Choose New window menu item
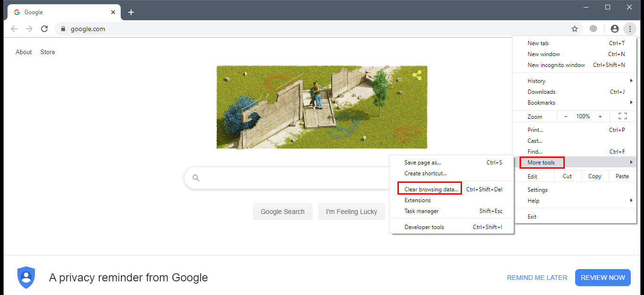 [x=574, y=54]
